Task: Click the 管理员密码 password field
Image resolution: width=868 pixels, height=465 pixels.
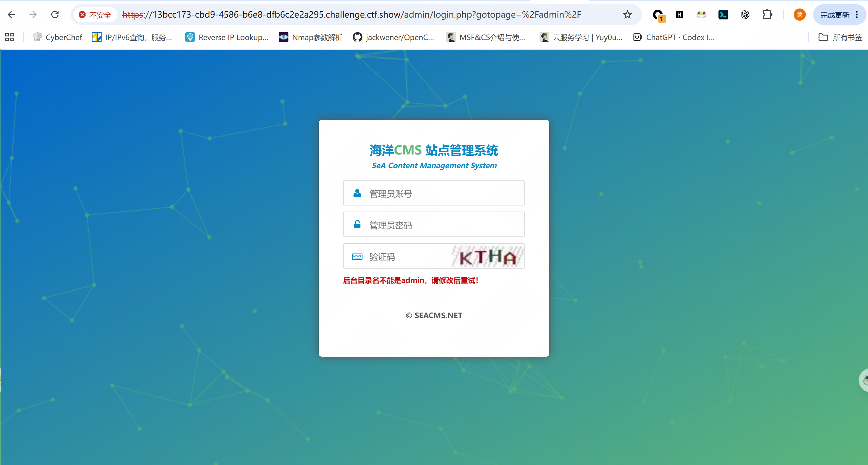Action: tap(434, 225)
